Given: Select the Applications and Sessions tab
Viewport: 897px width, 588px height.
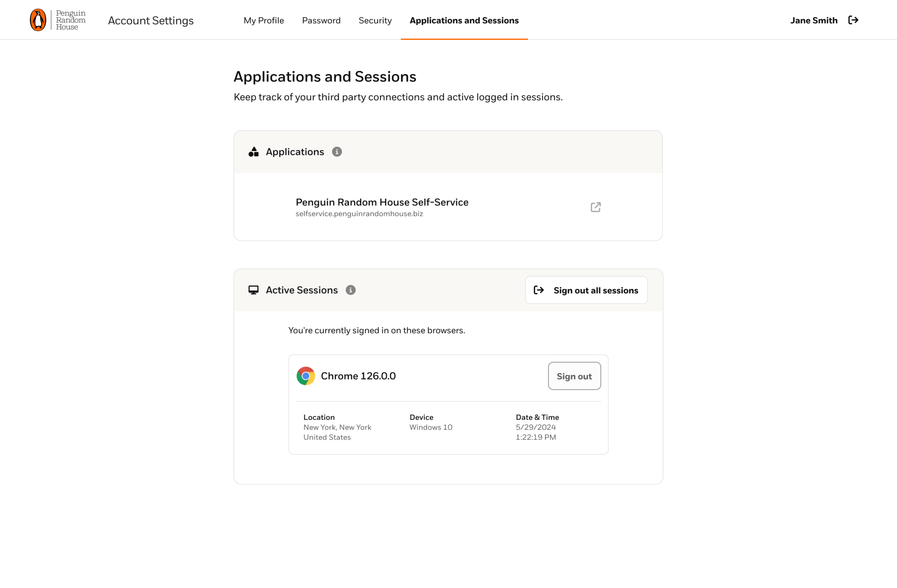Looking at the screenshot, I should point(464,20).
